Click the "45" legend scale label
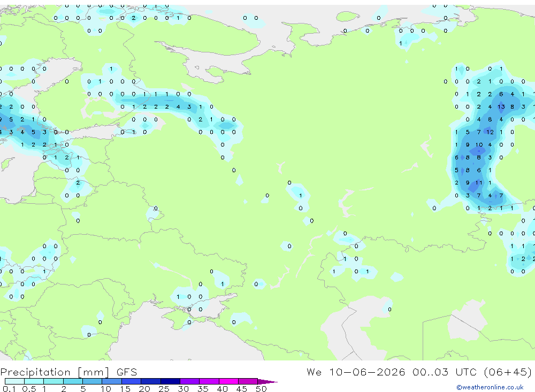This screenshot has width=535, height=392. pos(242,389)
